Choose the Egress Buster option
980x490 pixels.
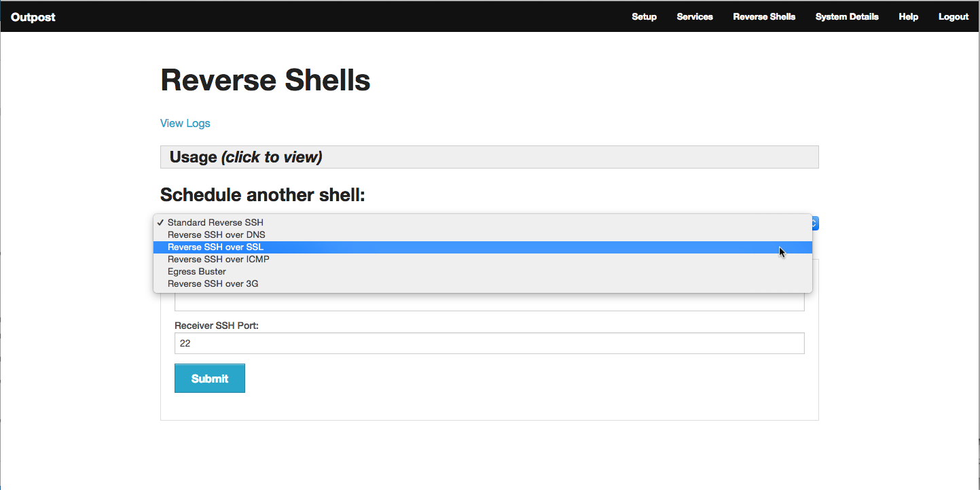[x=197, y=272]
